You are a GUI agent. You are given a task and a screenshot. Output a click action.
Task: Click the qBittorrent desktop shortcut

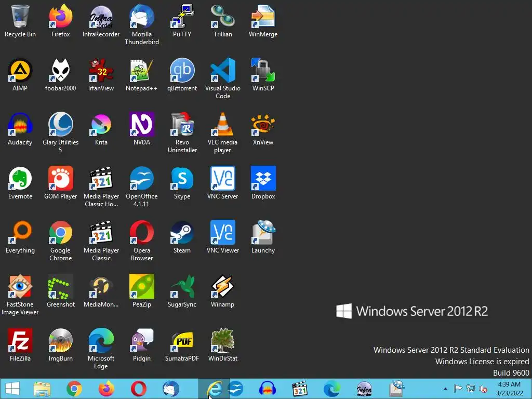click(x=182, y=75)
